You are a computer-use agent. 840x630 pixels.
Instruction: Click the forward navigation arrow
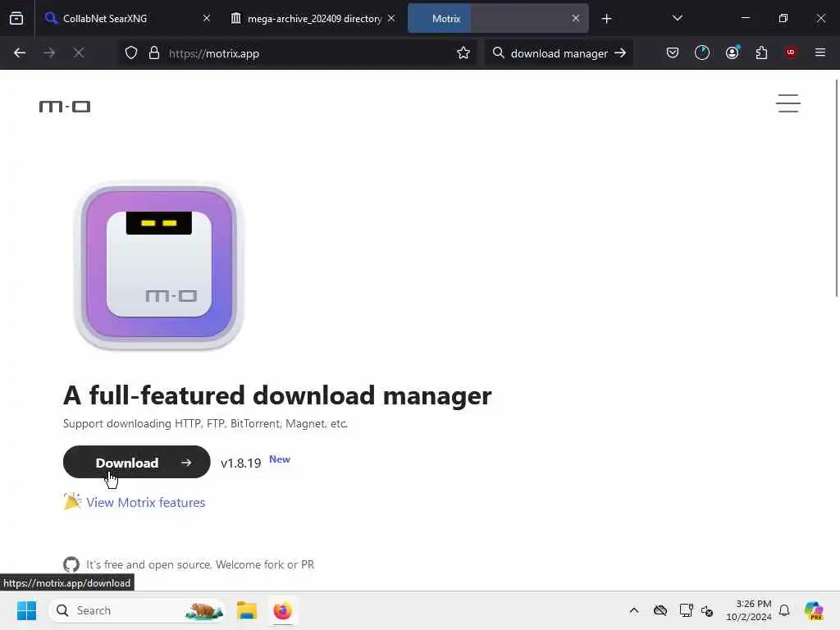click(48, 52)
